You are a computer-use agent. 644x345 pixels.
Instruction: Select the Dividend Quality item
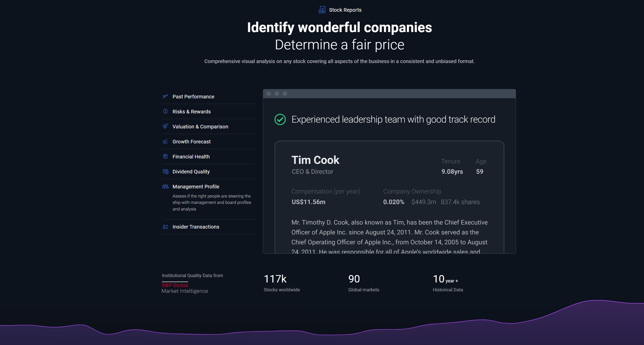[x=191, y=172]
